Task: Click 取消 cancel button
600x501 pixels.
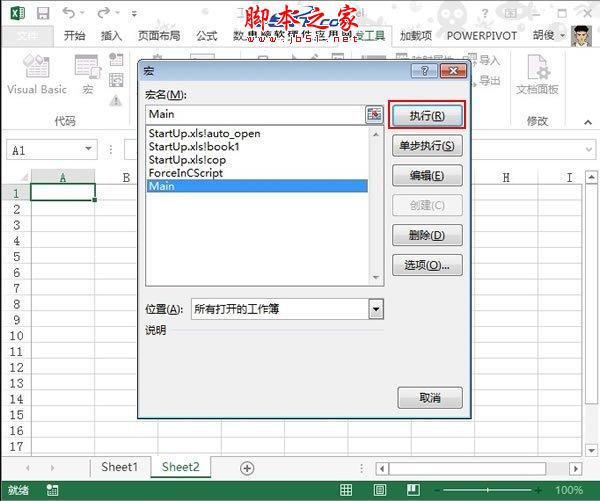Action: tap(430, 398)
